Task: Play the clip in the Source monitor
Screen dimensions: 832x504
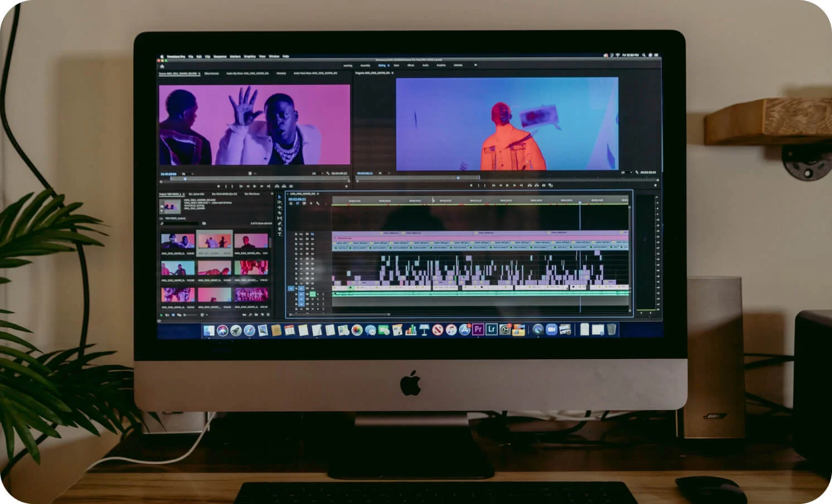Action: point(254,186)
